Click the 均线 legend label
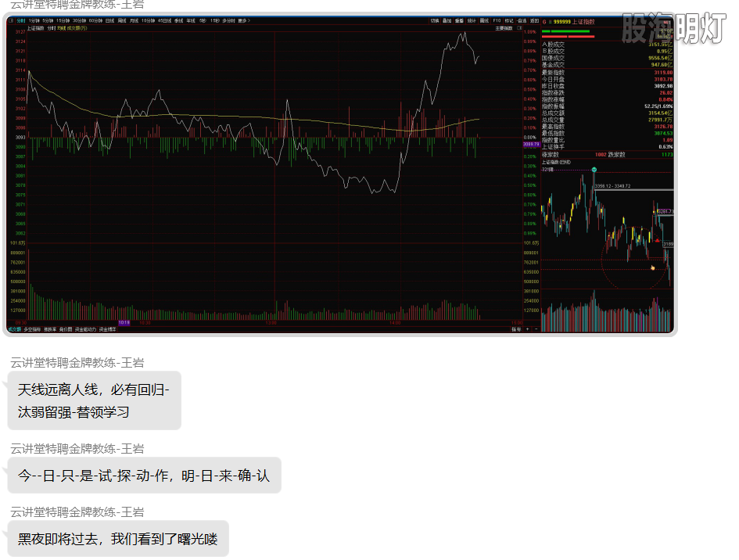Image resolution: width=739 pixels, height=560 pixels. (61, 28)
